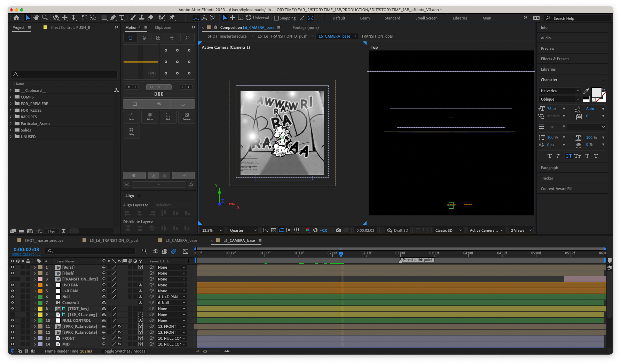Image resolution: width=621 pixels, height=364 pixels.
Task: Select the Small Screen workspace
Action: pyautogui.click(x=426, y=18)
